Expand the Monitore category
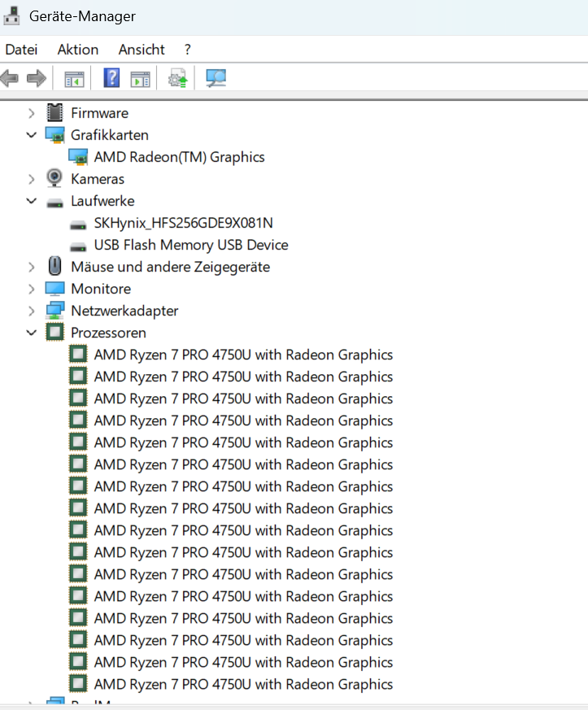The image size is (588, 710). tap(31, 289)
